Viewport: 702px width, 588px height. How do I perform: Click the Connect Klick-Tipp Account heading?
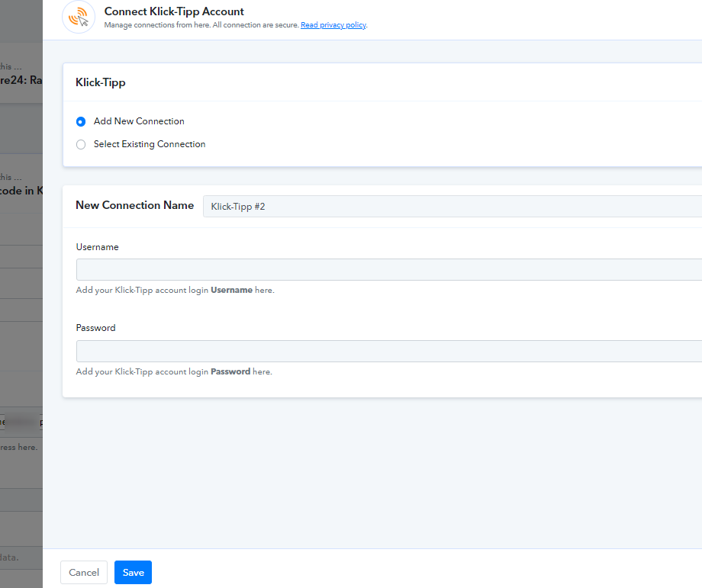174,11
